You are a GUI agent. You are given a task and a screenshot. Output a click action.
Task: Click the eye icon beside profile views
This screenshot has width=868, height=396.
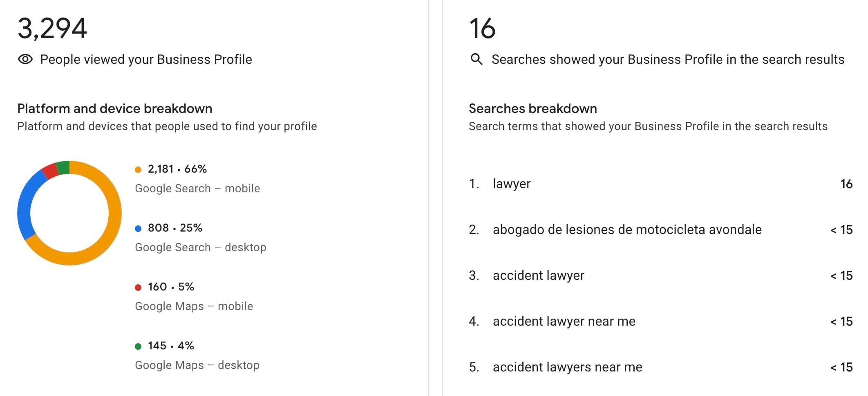click(25, 59)
